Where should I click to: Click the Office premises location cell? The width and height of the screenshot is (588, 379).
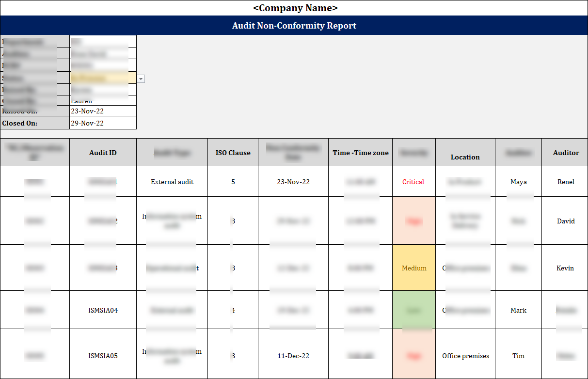click(x=465, y=355)
